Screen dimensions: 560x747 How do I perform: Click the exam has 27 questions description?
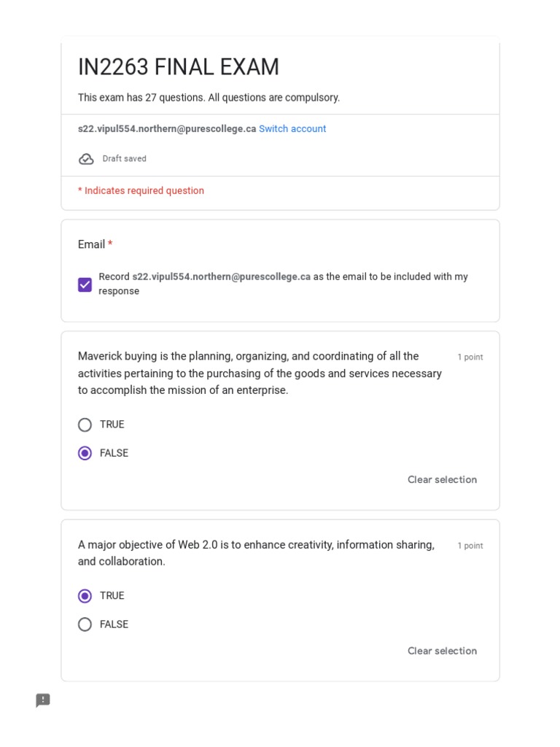(x=209, y=98)
